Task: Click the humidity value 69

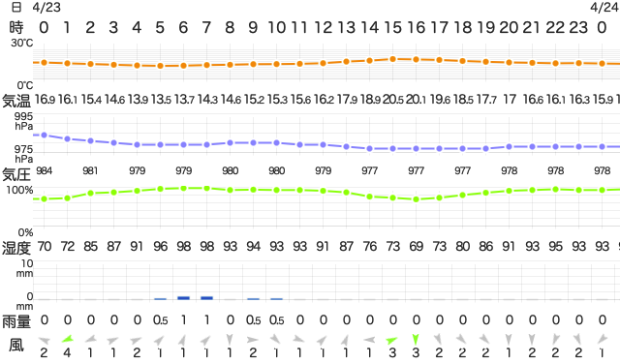Action: coord(416,247)
